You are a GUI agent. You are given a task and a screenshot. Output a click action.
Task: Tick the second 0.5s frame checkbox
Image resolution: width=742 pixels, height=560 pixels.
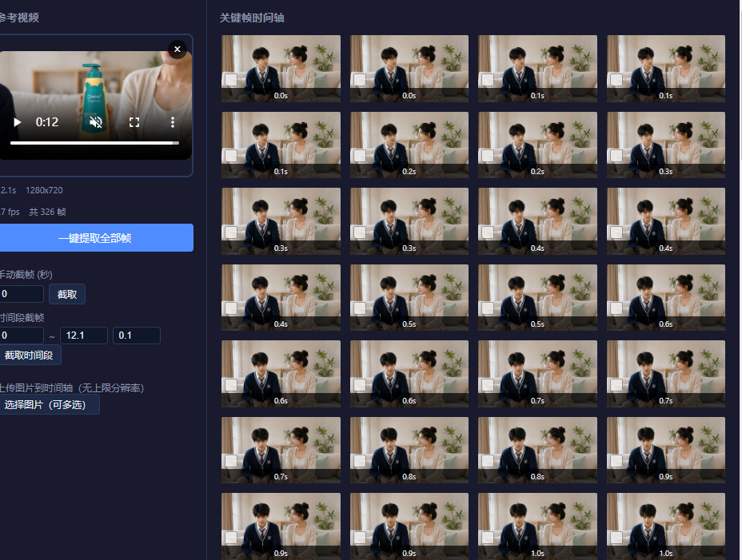(x=488, y=308)
